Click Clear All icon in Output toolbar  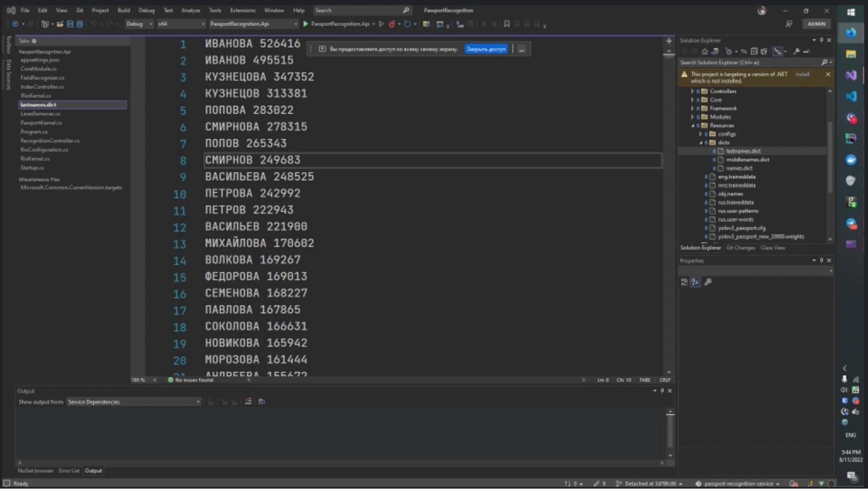pos(248,401)
